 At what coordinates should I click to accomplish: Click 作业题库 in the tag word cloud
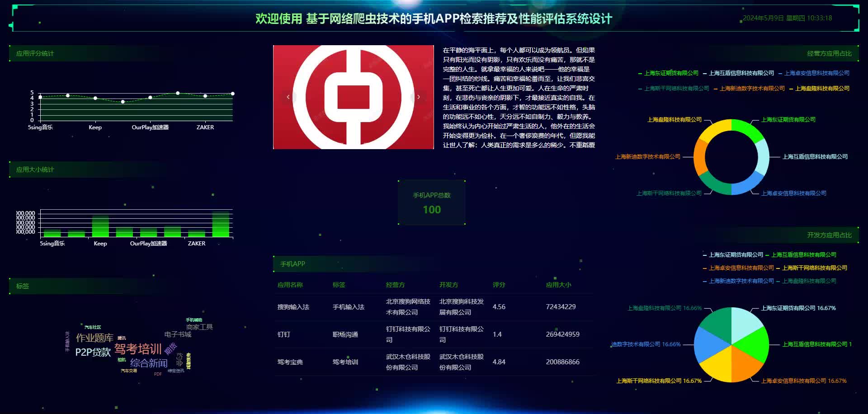click(94, 338)
